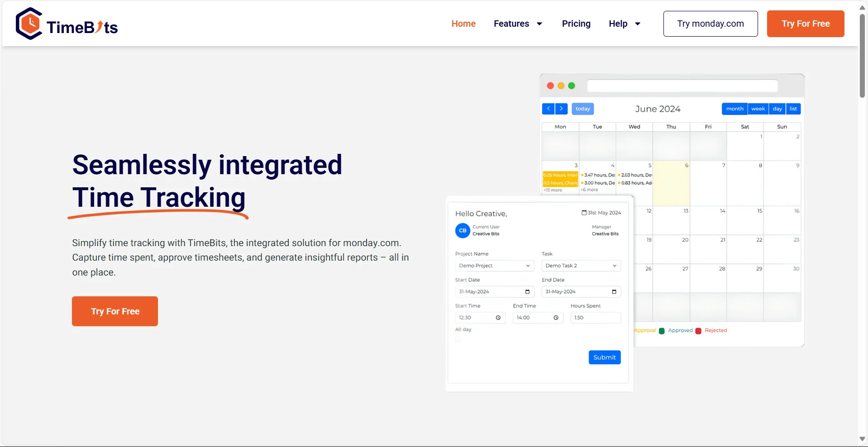Click the blue Submit button
The height and width of the screenshot is (447, 868).
click(x=605, y=357)
